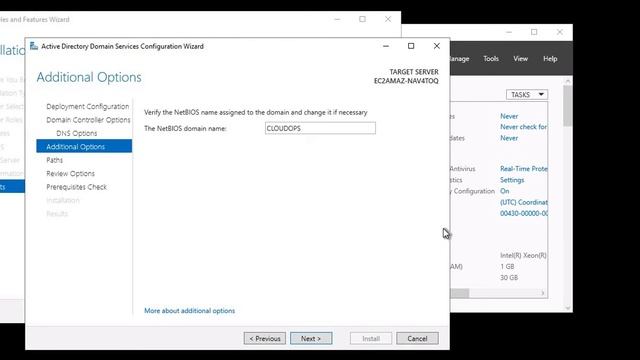640x360 pixels.
Task: Click the Never link under updates row
Action: (x=509, y=138)
